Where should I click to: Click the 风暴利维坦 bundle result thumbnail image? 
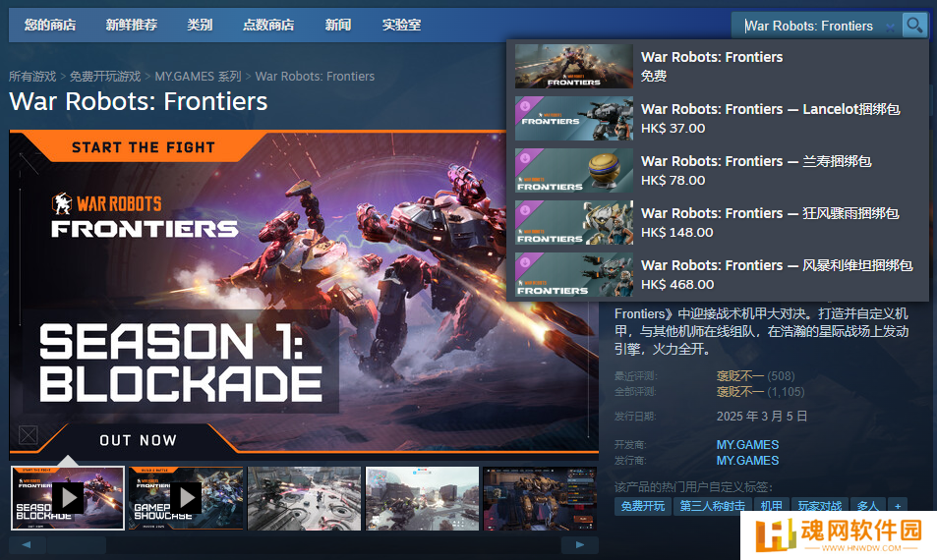(x=573, y=274)
